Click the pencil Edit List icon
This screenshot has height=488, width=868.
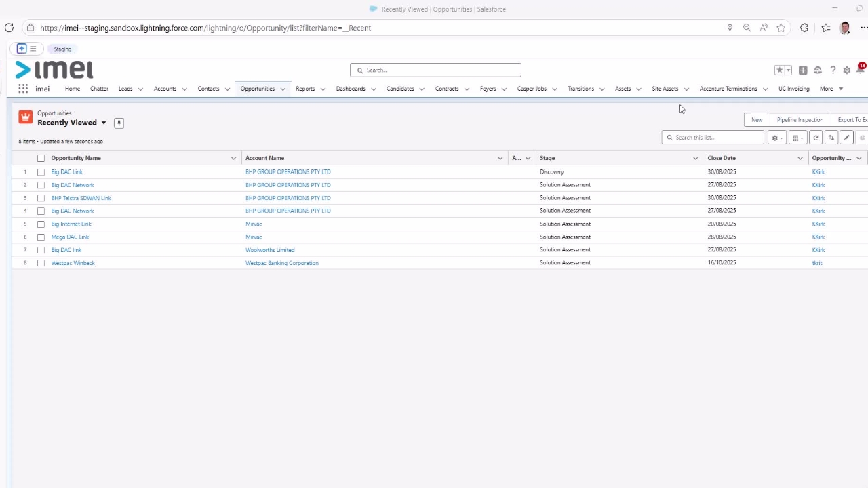pyautogui.click(x=846, y=138)
